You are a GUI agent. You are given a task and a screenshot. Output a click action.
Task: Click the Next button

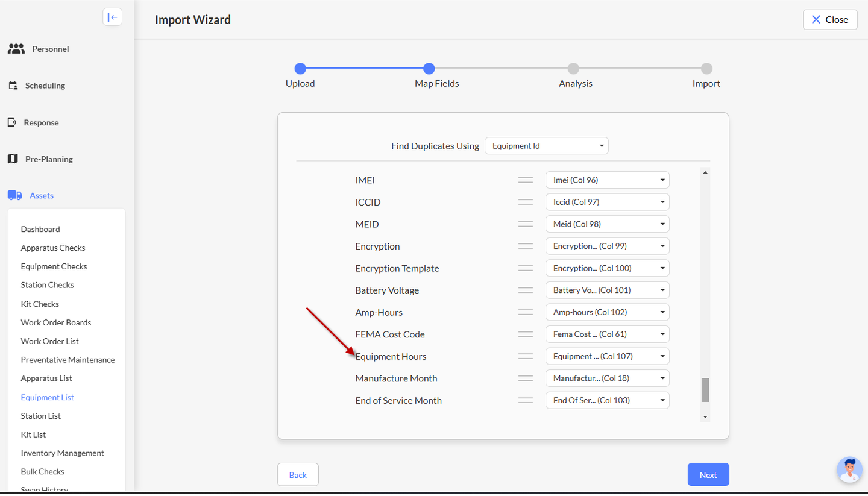[x=708, y=475]
